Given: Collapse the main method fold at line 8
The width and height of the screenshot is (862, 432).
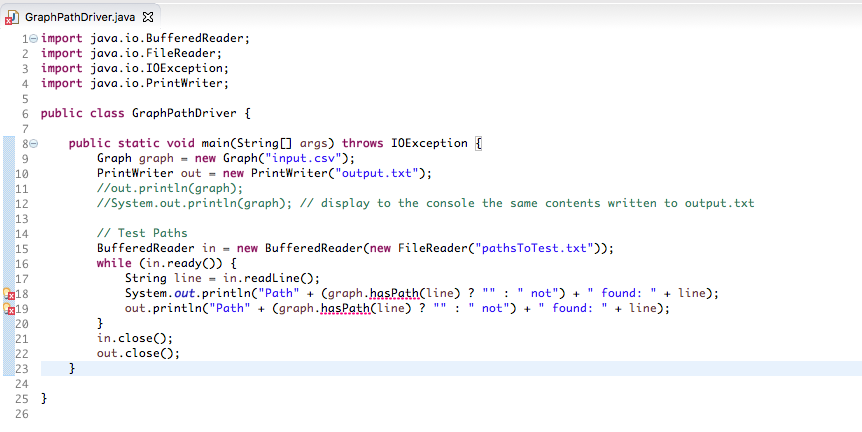Looking at the screenshot, I should [x=34, y=143].
